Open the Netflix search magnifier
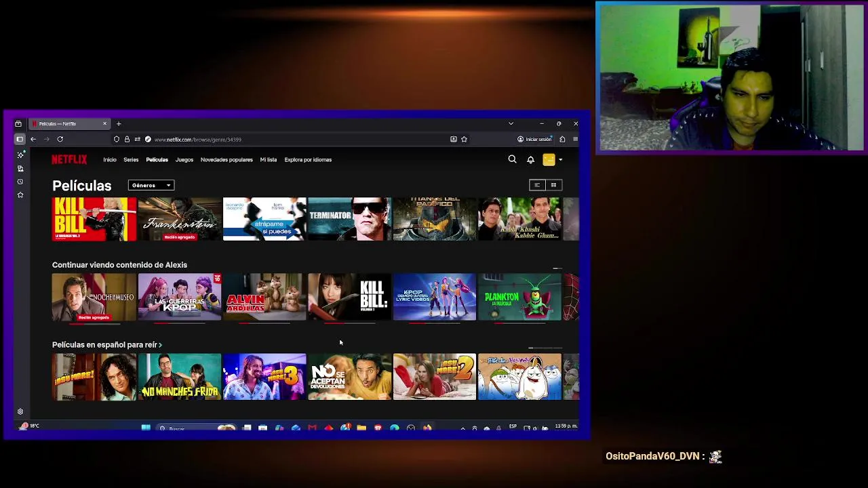 (x=513, y=159)
